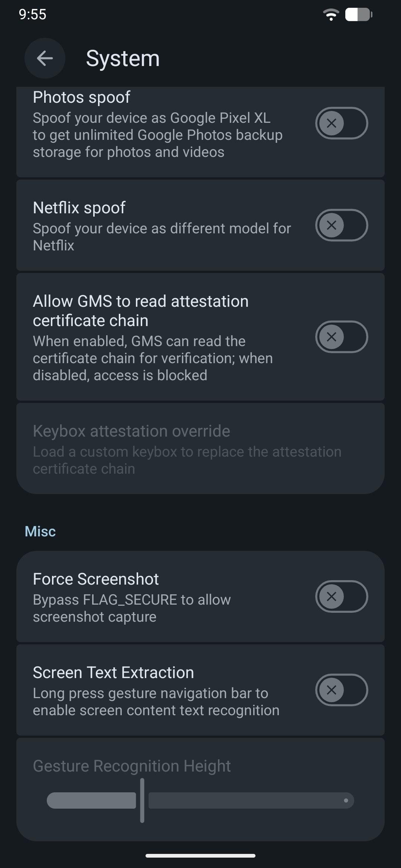Turn on Netflix spoof switch
Image resolution: width=401 pixels, height=868 pixels.
point(341,225)
